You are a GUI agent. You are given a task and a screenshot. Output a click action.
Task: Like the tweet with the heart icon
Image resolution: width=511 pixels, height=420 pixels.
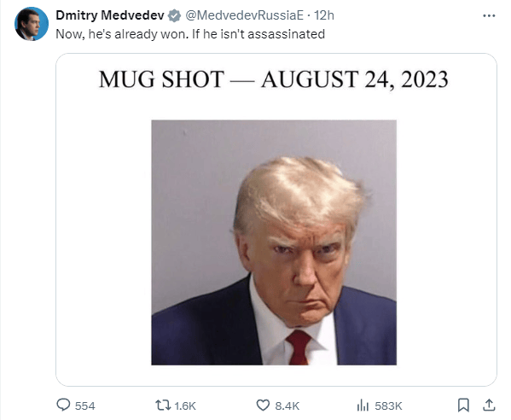pos(263,405)
